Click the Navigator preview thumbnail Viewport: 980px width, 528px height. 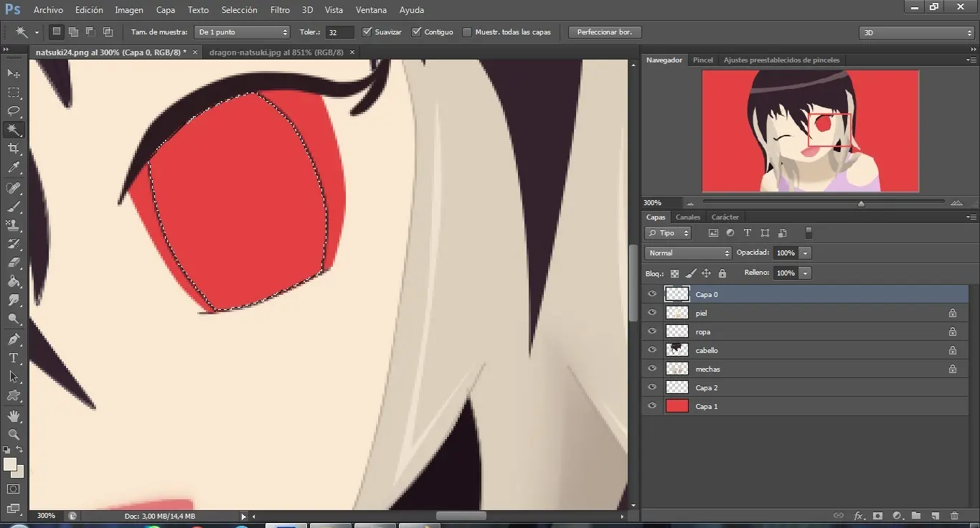pos(810,131)
